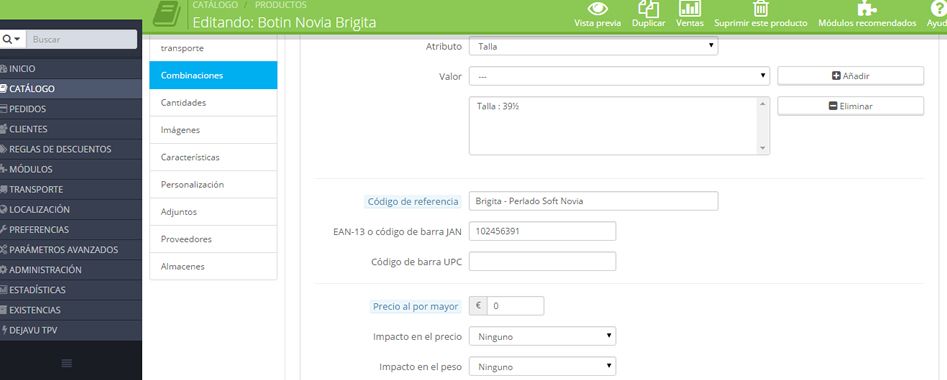Expand the Valor dropdown
Viewport: 947px width, 380px height.
tap(619, 76)
